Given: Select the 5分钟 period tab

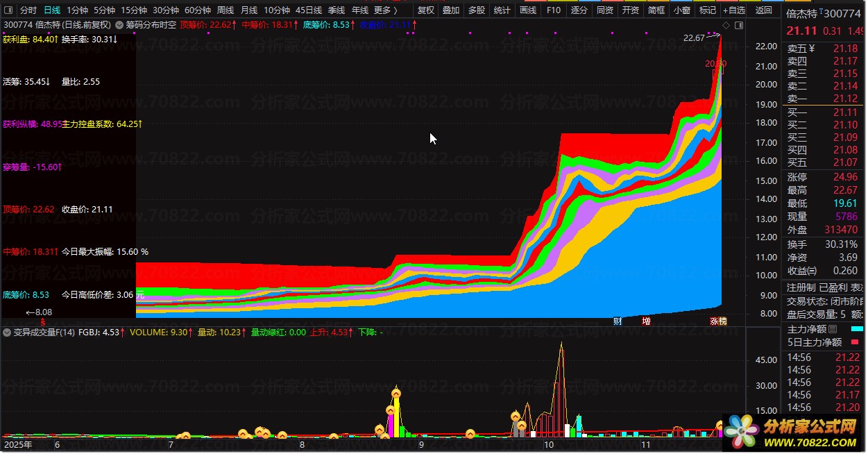Looking at the screenshot, I should 104,10.
